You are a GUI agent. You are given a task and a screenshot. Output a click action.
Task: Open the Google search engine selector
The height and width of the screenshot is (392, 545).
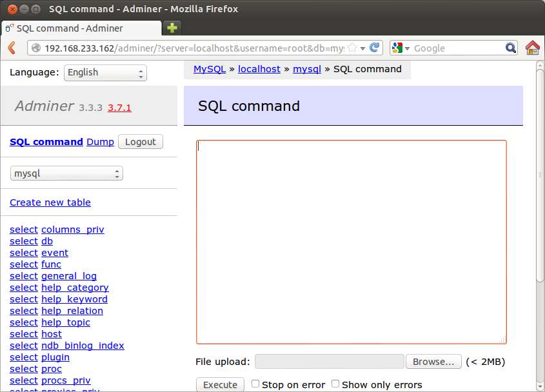(401, 48)
